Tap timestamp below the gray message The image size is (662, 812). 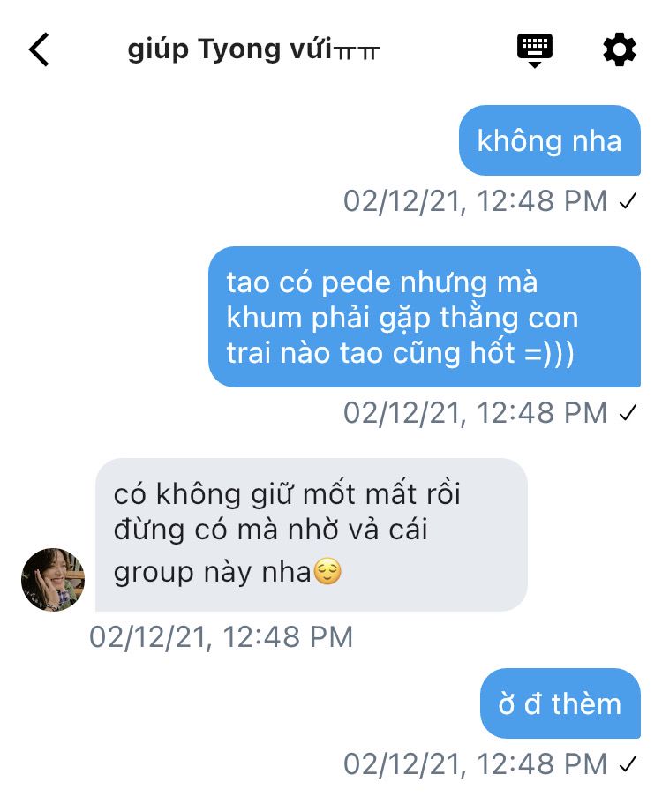[x=222, y=636]
